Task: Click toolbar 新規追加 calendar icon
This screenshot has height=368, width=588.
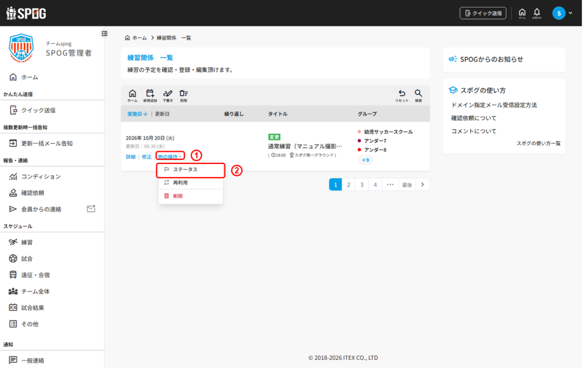Action: tap(150, 95)
